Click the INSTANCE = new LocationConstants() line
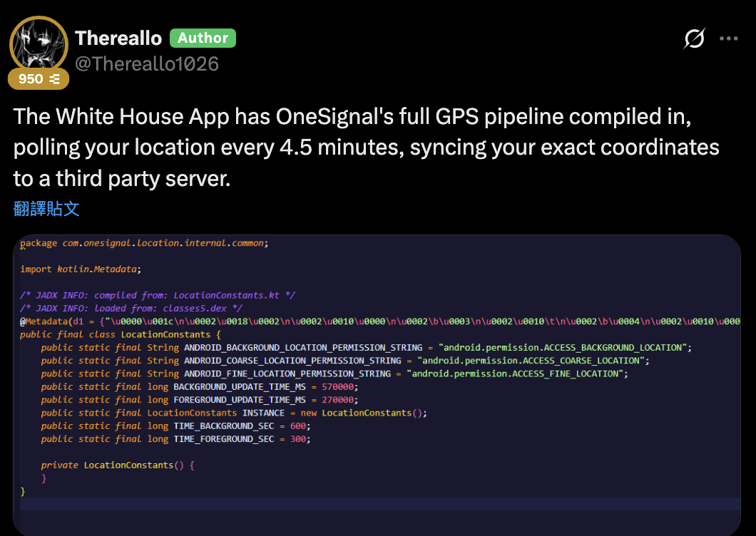The image size is (756, 536). (x=234, y=413)
